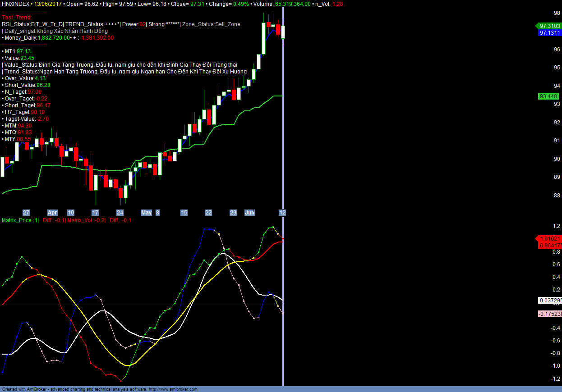Image resolution: width=562 pixels, height=392 pixels.
Task: Select the Apr label on date axis
Action: pos(52,213)
